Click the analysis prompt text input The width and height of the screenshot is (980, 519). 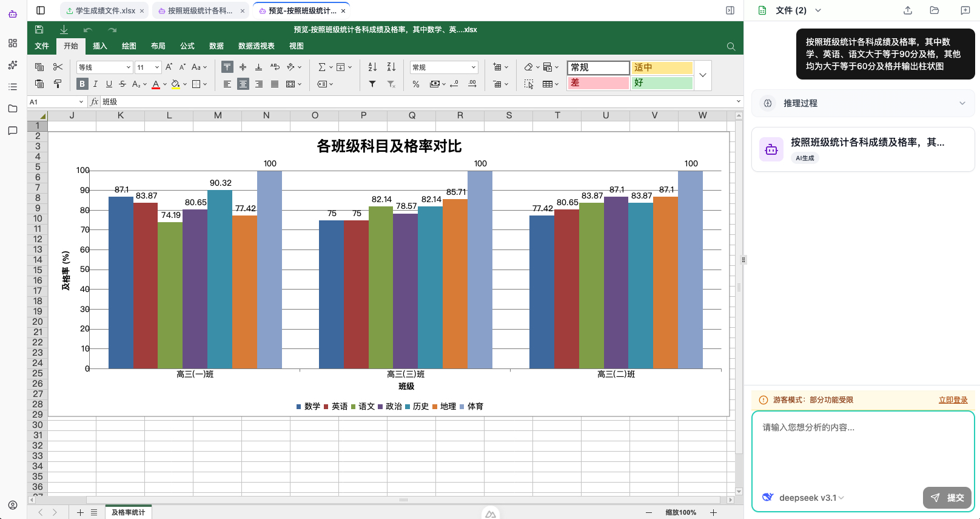click(862, 449)
